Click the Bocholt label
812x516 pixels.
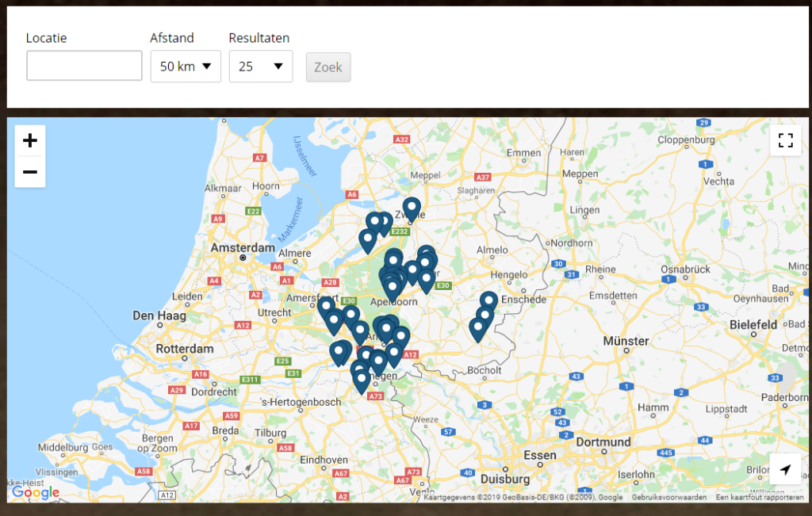[485, 371]
